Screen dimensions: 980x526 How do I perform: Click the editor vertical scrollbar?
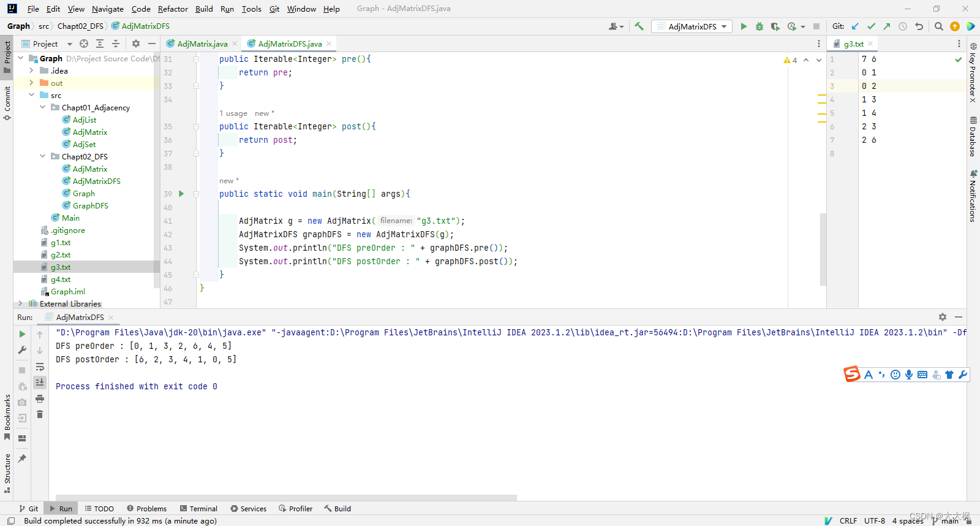click(823, 250)
